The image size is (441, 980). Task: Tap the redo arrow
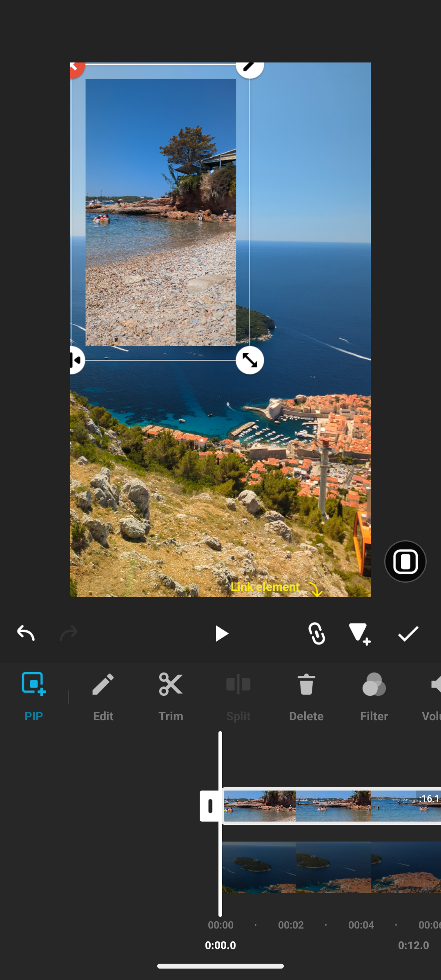(68, 633)
